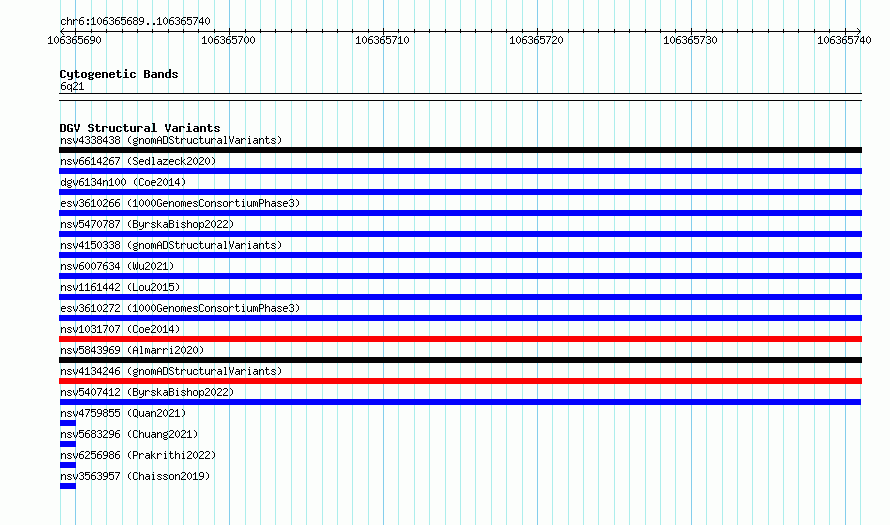Open variant nsv4338438 (gnomADStructuralVariants) label
Image resolution: width=890 pixels, height=525 pixels.
[171, 140]
